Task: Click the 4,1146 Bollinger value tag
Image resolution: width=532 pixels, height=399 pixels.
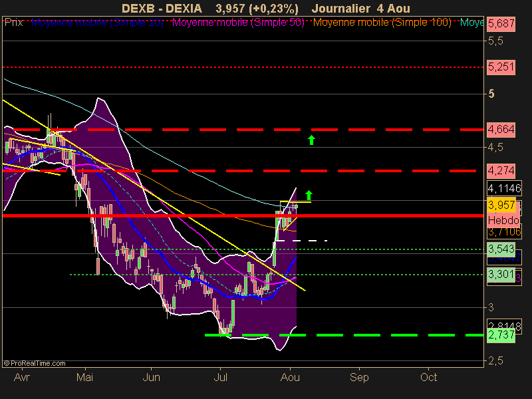Action: [504, 188]
